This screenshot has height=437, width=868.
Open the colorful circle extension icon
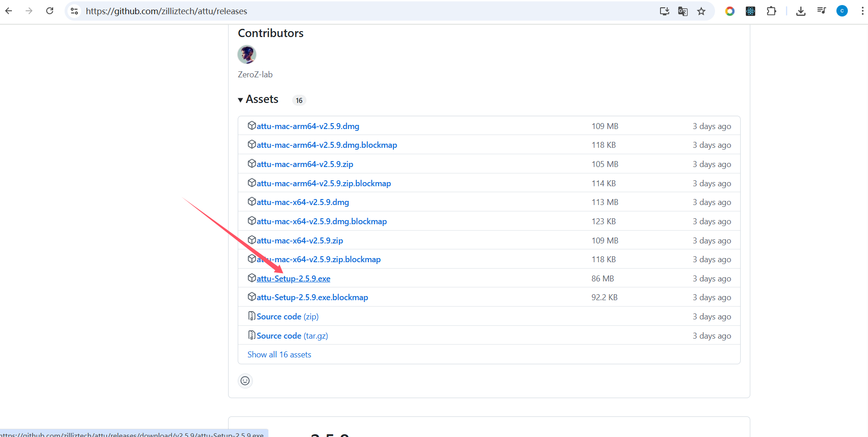(x=730, y=11)
